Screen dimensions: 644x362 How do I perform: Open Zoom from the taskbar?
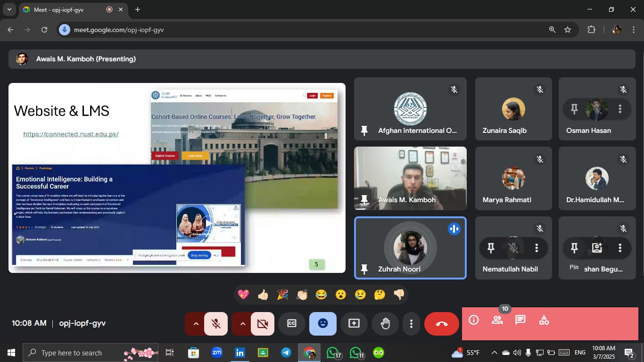[x=217, y=353]
